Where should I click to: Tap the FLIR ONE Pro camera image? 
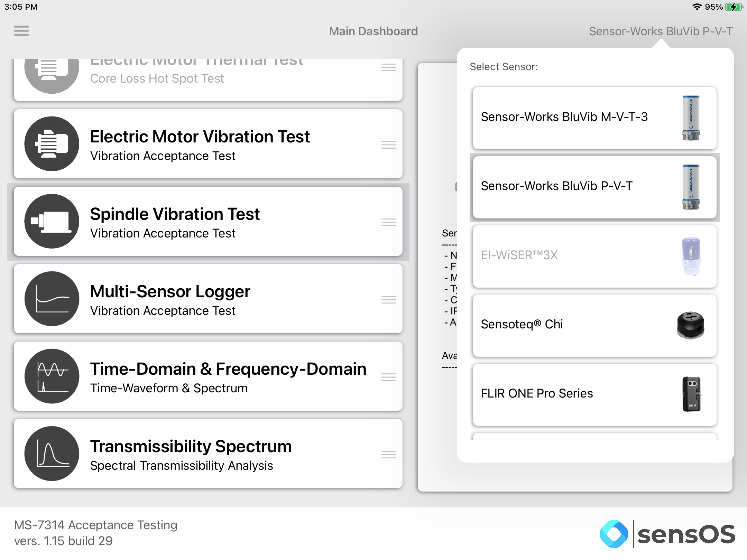click(x=691, y=394)
